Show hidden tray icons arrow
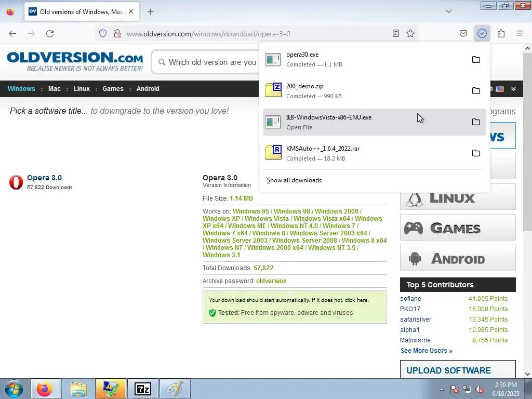 coord(442,389)
